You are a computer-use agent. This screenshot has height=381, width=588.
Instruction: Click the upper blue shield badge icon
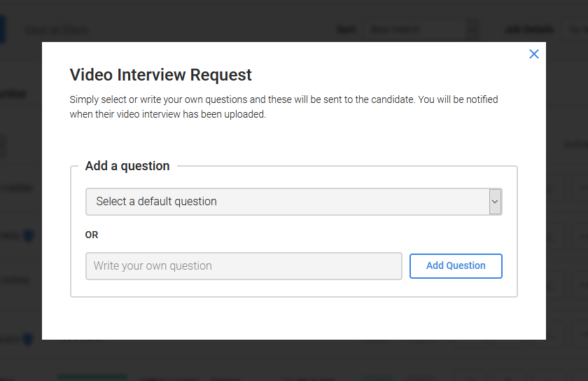tap(28, 236)
